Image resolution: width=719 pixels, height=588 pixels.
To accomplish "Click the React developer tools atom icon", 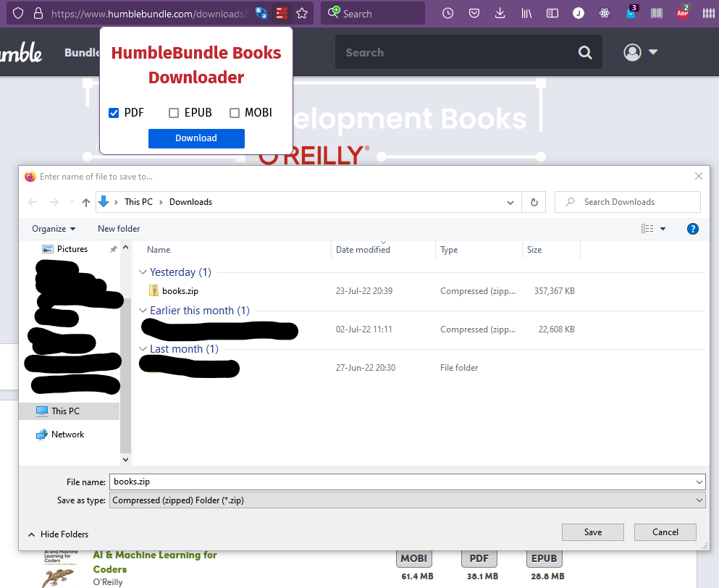I will point(605,13).
